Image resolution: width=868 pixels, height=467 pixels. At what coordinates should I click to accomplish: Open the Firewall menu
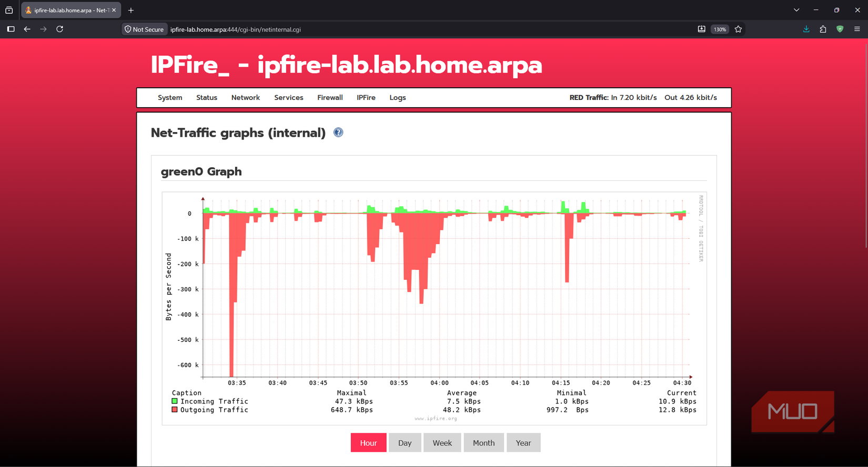[330, 98]
